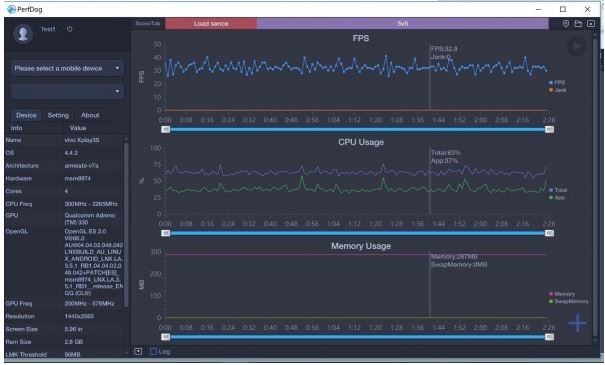The image size is (605, 365).
Task: Toggle the Jank series in the legend
Action: [x=558, y=90]
